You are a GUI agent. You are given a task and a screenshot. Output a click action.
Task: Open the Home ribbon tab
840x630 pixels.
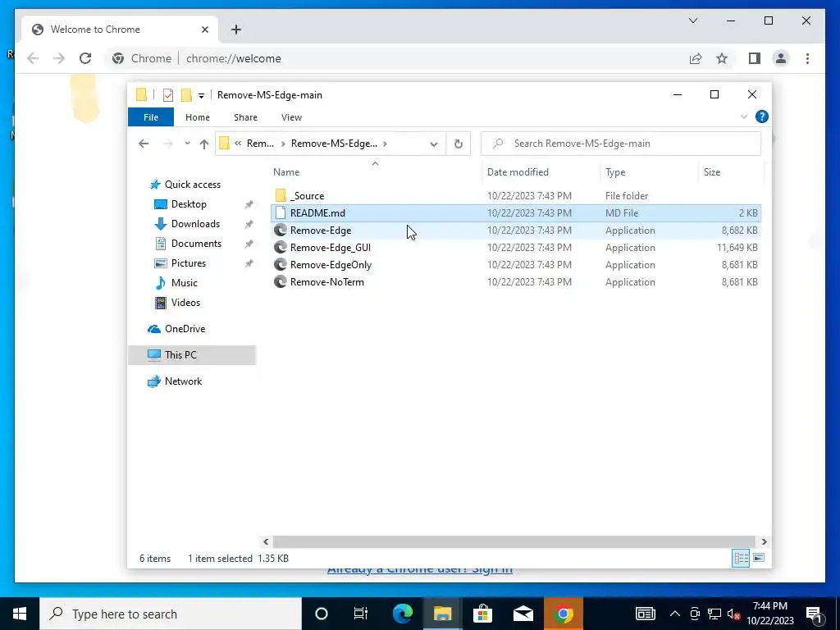click(x=198, y=117)
